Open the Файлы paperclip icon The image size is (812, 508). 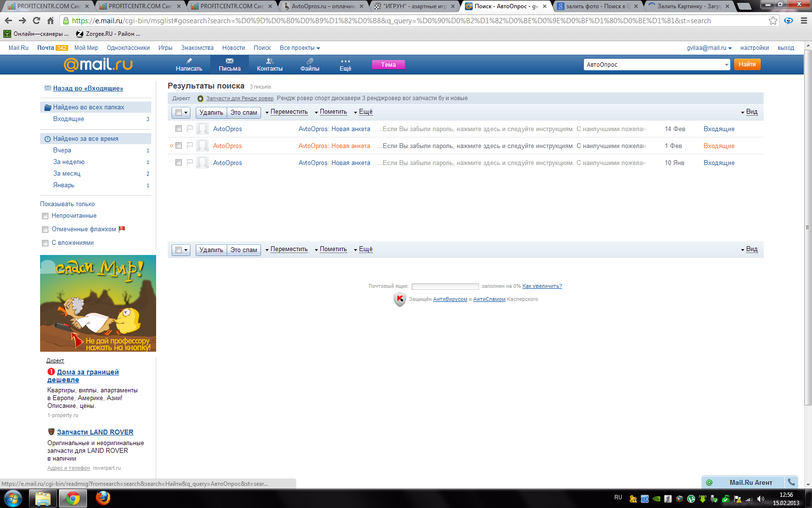(310, 61)
